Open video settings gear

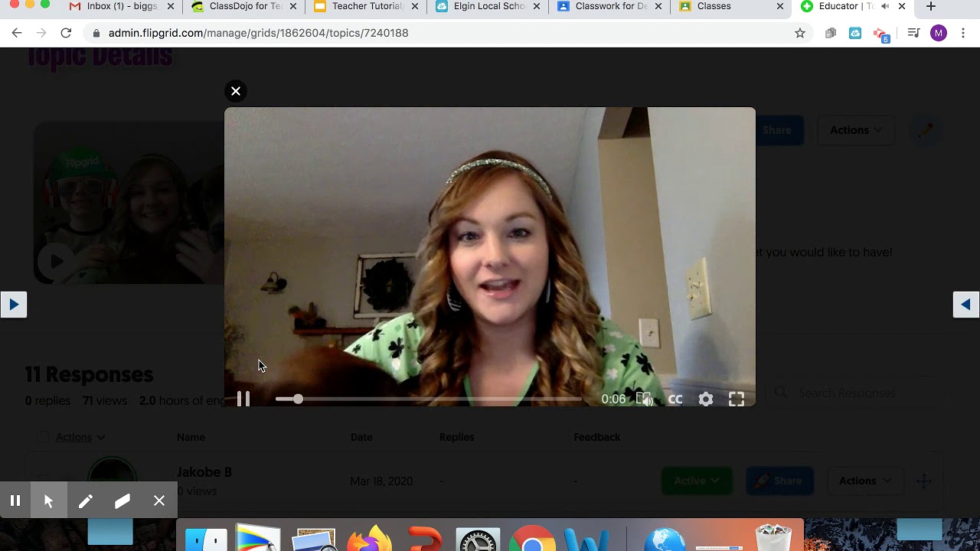tap(706, 399)
